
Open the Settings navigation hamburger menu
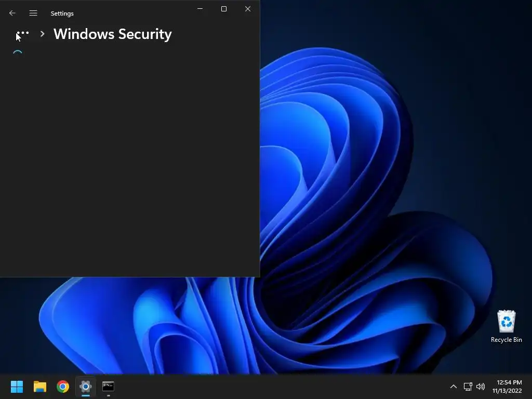[33, 13]
